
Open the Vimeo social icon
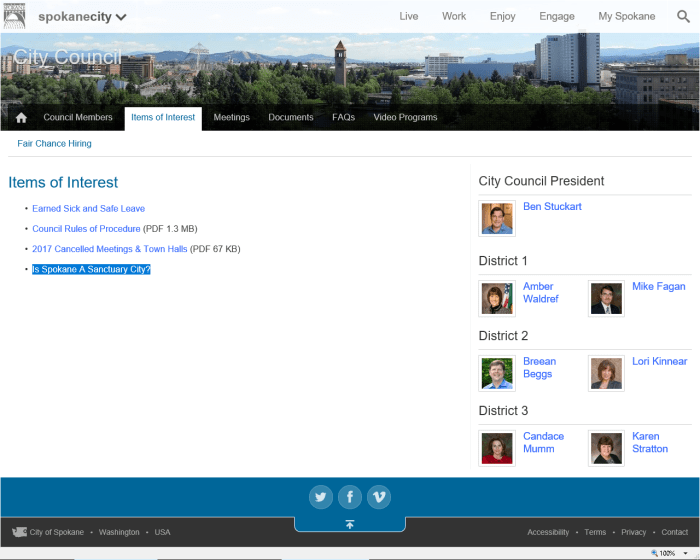point(378,497)
